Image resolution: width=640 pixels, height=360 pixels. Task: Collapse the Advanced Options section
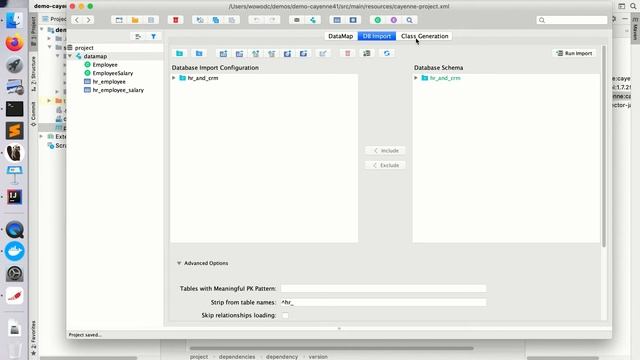click(x=179, y=263)
